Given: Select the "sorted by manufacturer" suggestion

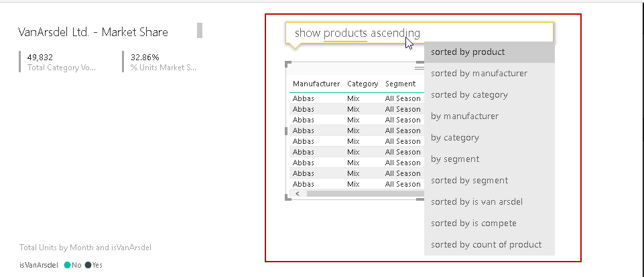Looking at the screenshot, I should (478, 73).
